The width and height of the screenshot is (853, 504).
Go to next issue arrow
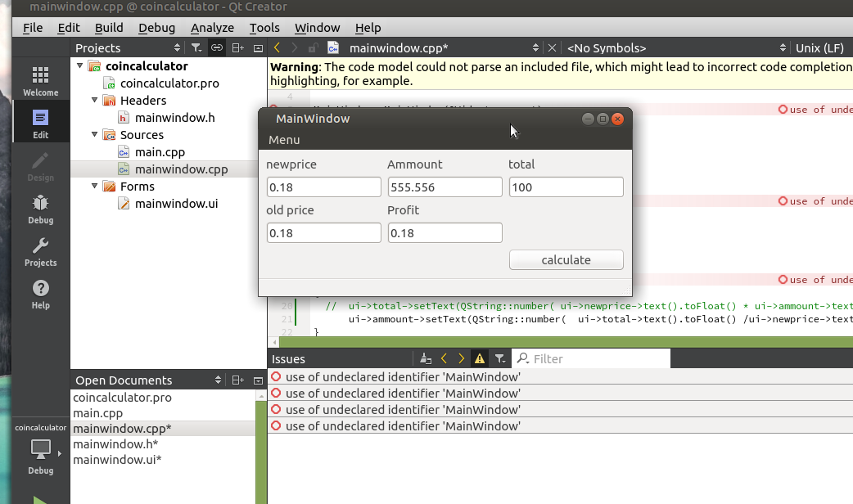click(462, 358)
